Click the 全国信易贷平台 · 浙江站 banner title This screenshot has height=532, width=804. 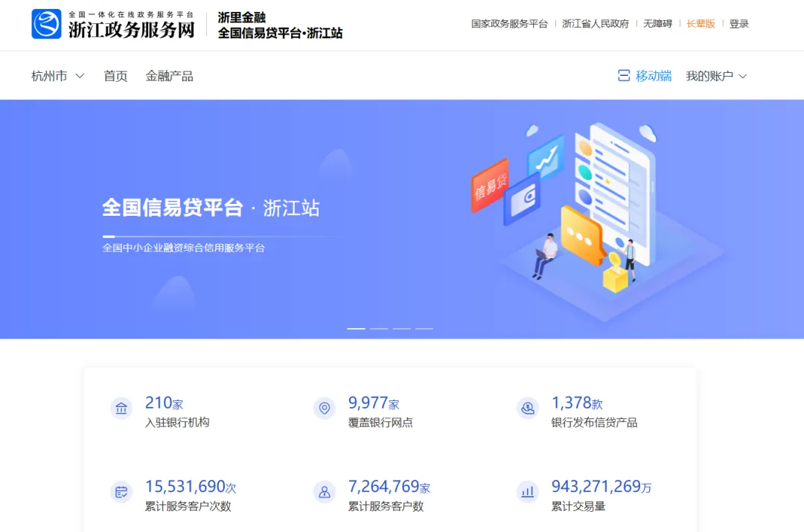pyautogui.click(x=211, y=208)
